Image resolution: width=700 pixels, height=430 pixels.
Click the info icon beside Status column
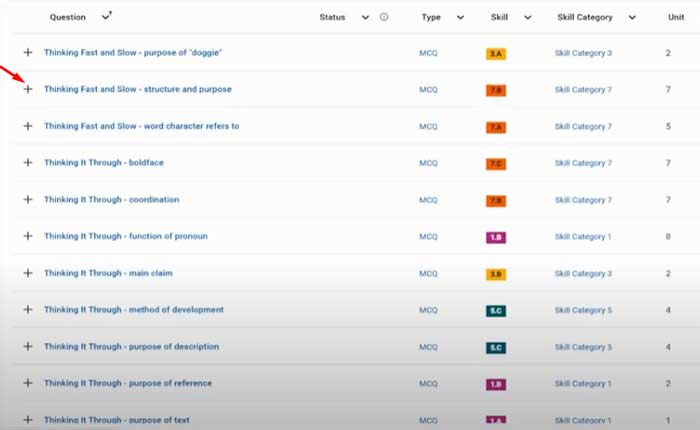point(384,17)
